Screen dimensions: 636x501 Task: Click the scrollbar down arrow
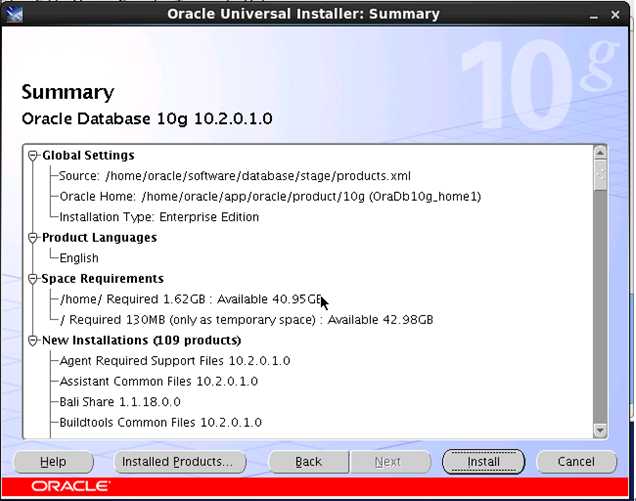pos(600,430)
